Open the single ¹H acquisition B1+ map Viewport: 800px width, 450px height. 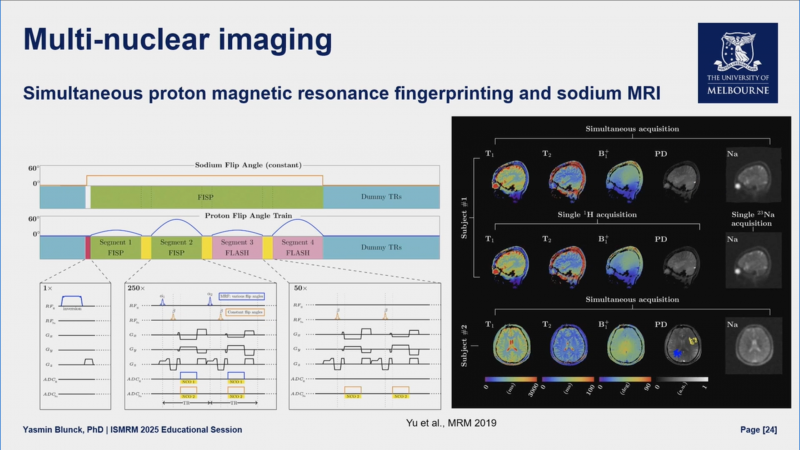[624, 266]
